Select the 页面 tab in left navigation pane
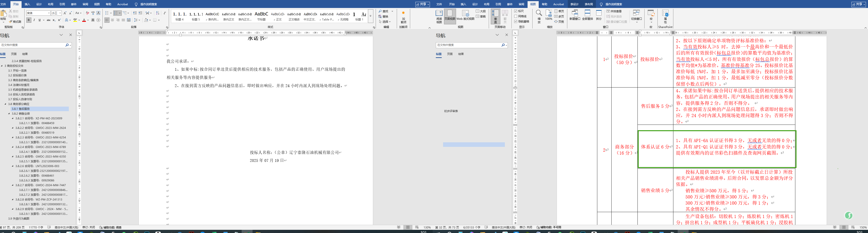The width and height of the screenshot is (868, 233). 13,54
